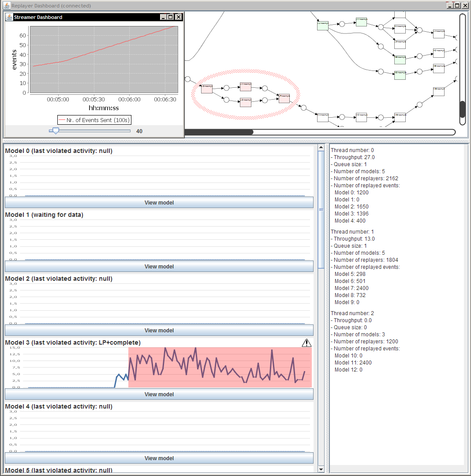
Task: Select 'Model 3: 1396' entry
Action: pos(351,213)
